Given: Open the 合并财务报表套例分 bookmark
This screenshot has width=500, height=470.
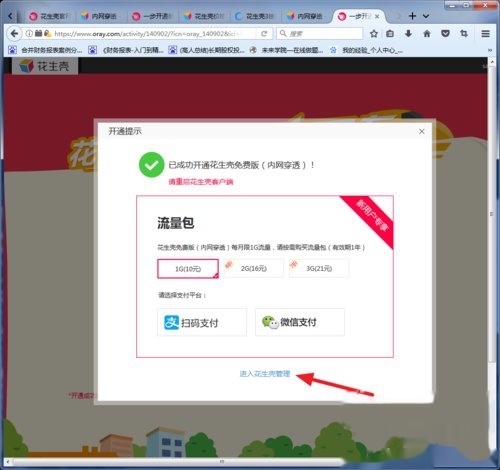Looking at the screenshot, I should [x=45, y=50].
